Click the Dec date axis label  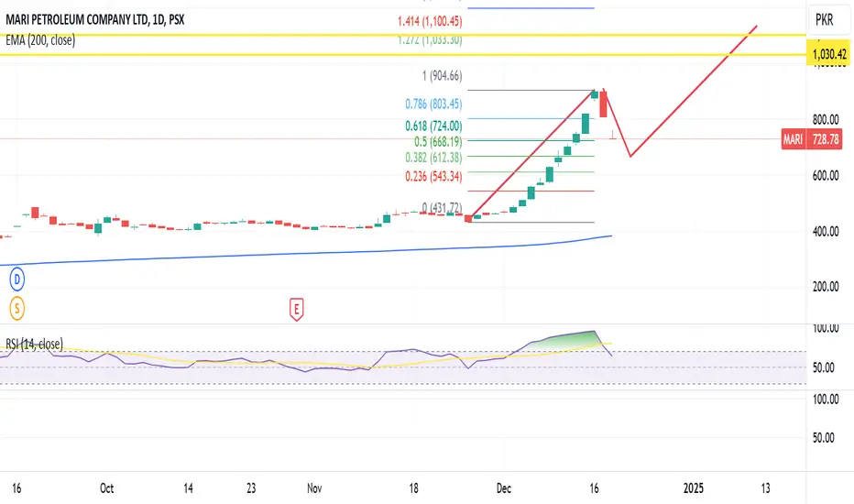pos(504,488)
